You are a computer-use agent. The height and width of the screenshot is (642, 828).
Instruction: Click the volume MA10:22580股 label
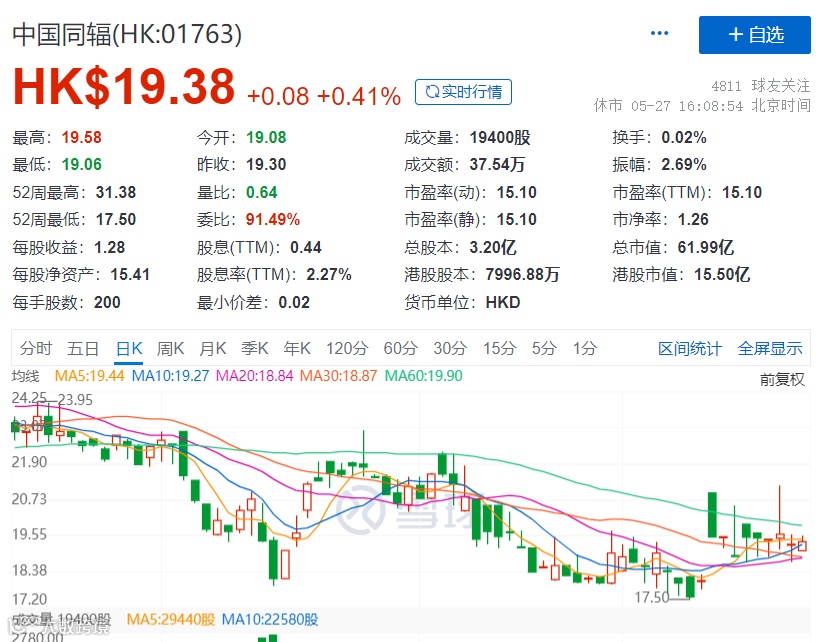click(270, 619)
